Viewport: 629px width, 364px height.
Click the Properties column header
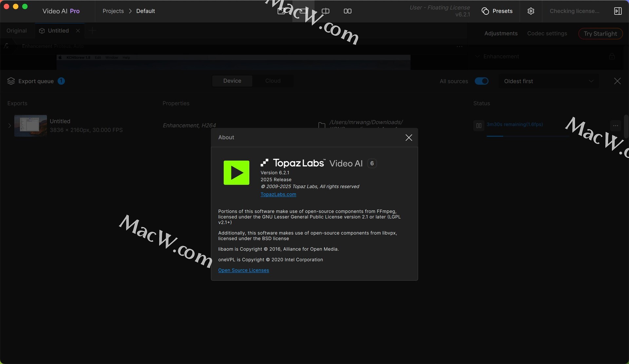[x=176, y=103]
